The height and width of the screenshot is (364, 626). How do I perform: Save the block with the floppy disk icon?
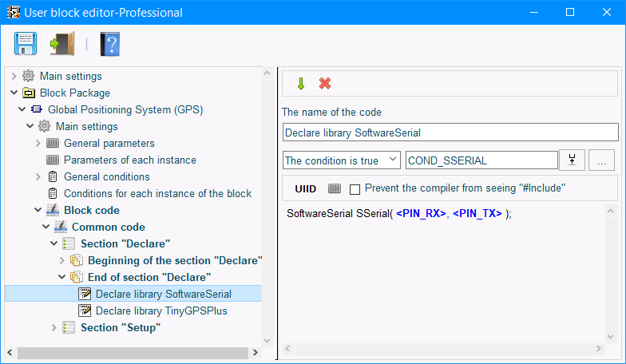tap(26, 43)
